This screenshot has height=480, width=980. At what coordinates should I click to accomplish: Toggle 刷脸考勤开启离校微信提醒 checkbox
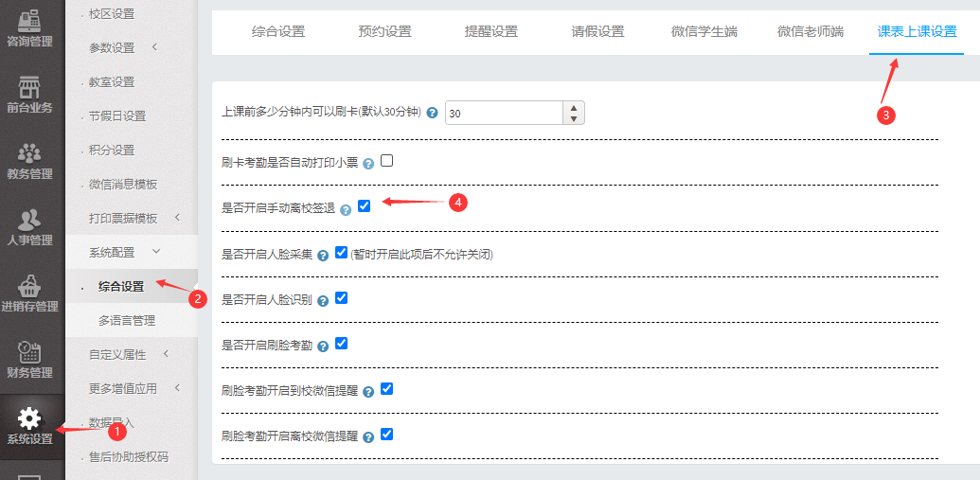(x=387, y=434)
